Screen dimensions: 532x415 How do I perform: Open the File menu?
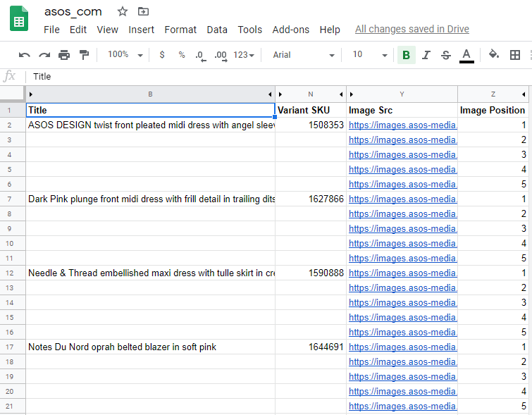coord(51,30)
